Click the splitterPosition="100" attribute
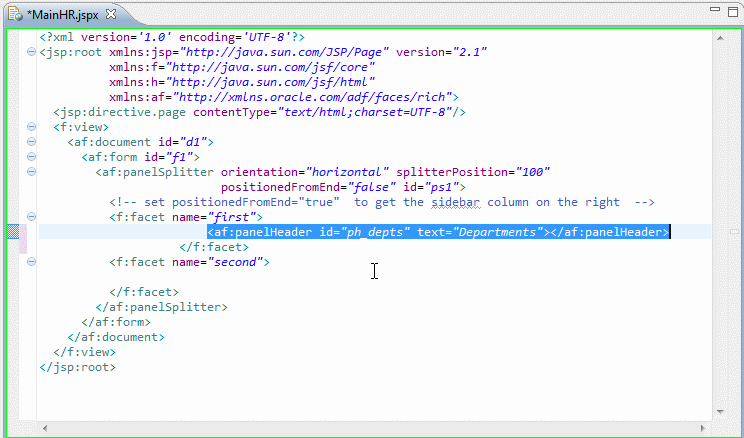Viewport: 744px width, 438px height. tap(473, 172)
